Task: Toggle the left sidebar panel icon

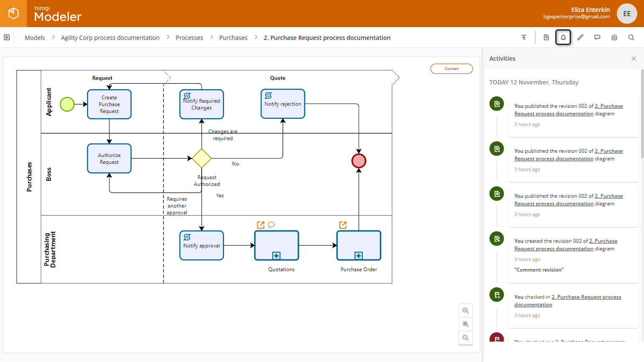Action: (x=7, y=37)
